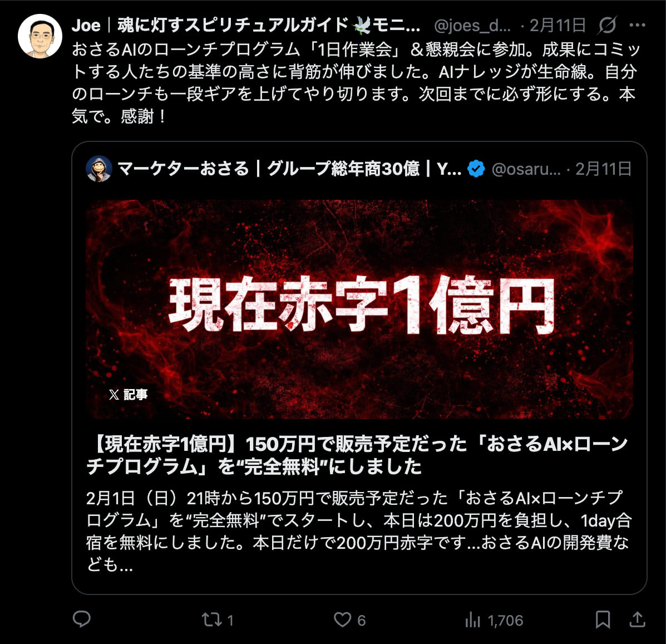Click the blue verified badge on おさる

[476, 169]
